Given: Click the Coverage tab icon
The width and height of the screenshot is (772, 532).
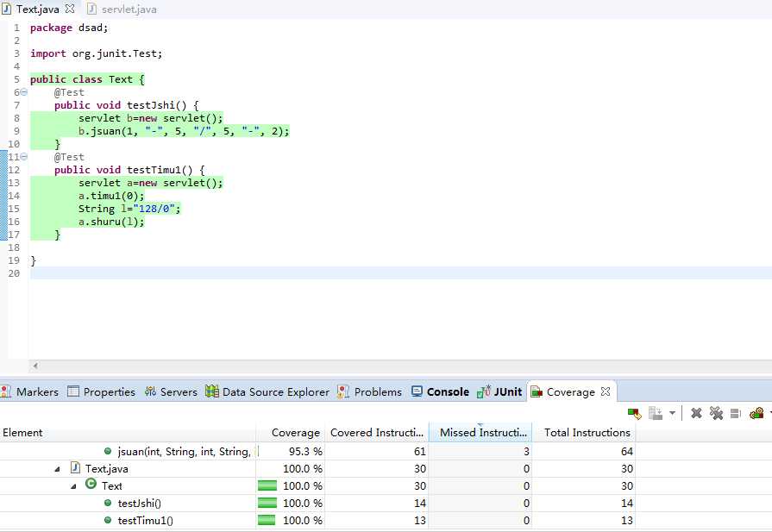Looking at the screenshot, I should (537, 391).
